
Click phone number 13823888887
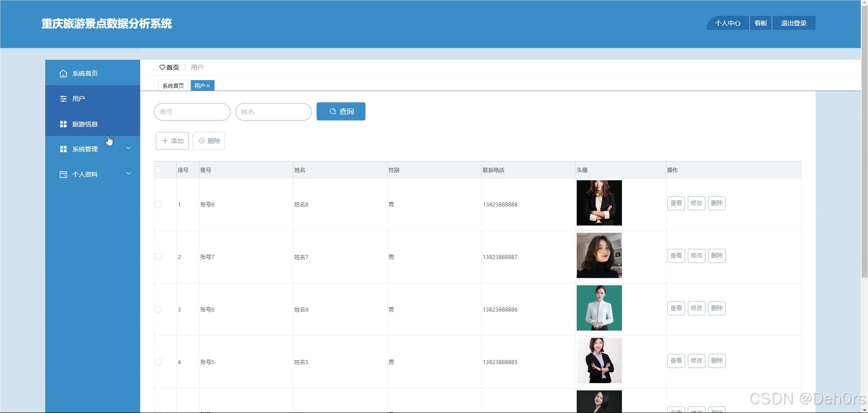(500, 257)
